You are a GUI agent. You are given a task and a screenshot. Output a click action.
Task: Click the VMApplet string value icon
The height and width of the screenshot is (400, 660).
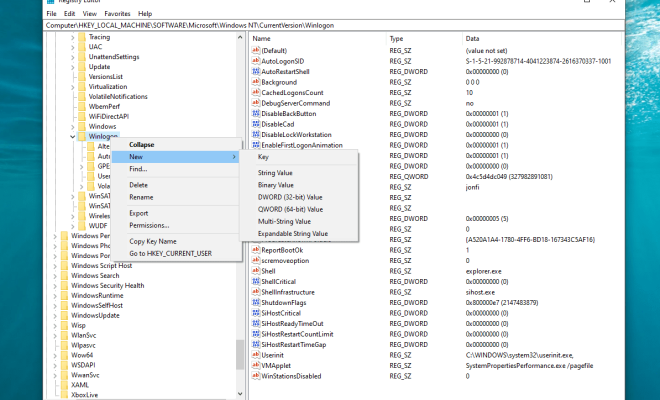[255, 365]
